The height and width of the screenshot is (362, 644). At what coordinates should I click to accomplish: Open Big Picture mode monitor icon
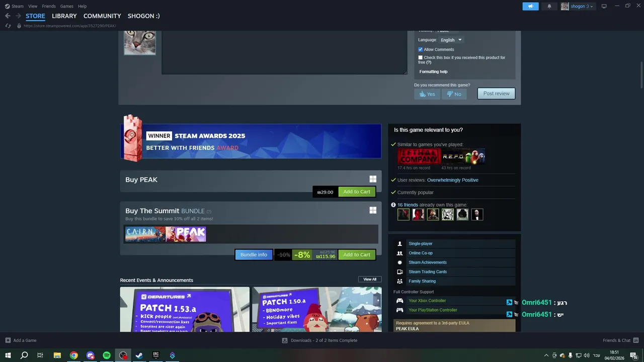coord(604,6)
